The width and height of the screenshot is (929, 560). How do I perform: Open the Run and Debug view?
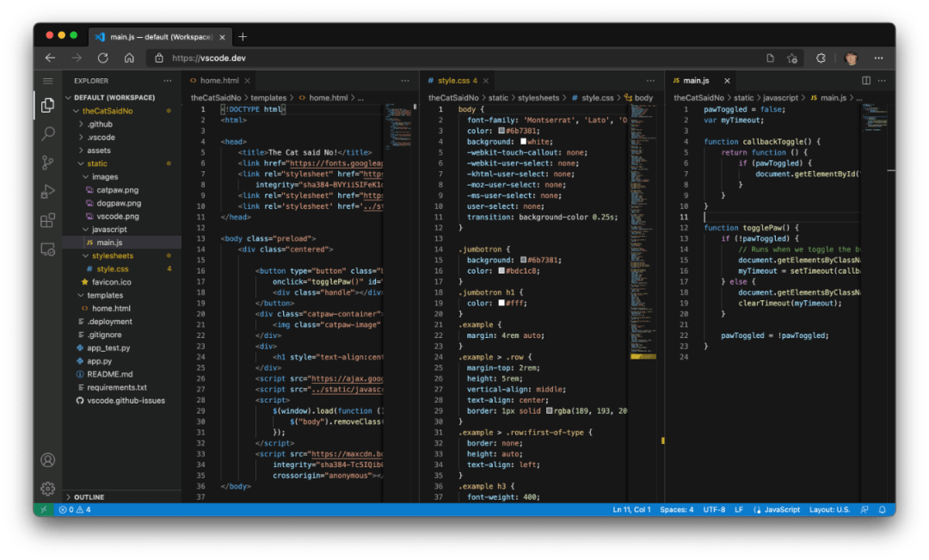(47, 191)
